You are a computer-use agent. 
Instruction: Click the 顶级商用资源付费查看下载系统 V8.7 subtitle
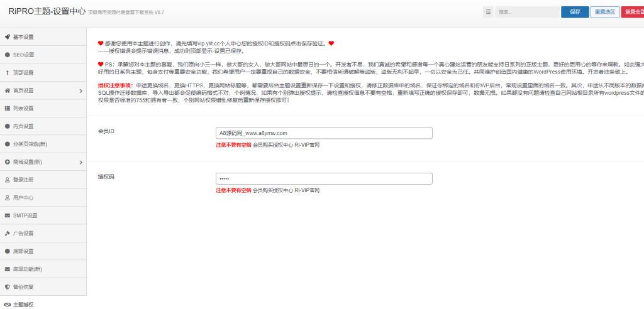126,13
